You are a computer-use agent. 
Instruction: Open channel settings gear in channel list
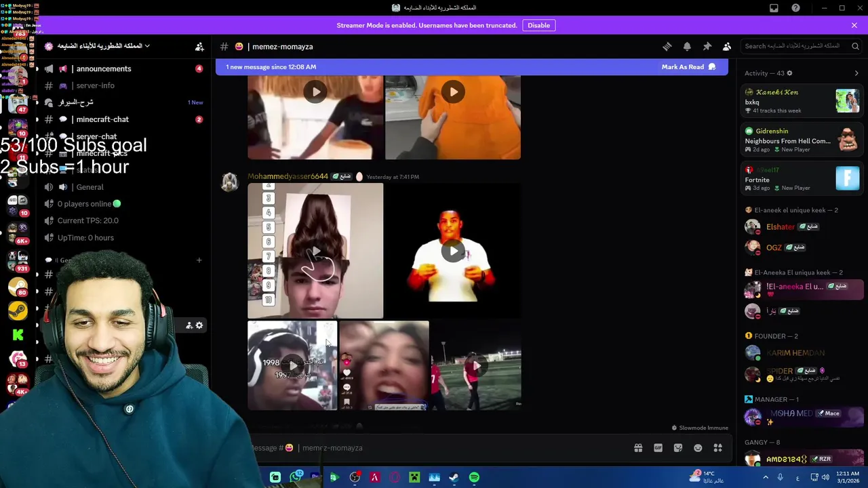click(199, 325)
